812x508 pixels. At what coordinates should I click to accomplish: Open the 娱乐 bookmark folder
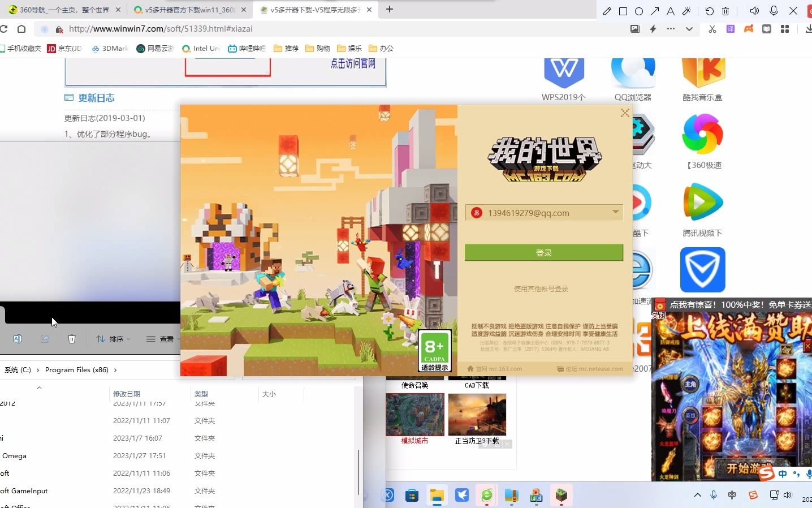pos(349,49)
